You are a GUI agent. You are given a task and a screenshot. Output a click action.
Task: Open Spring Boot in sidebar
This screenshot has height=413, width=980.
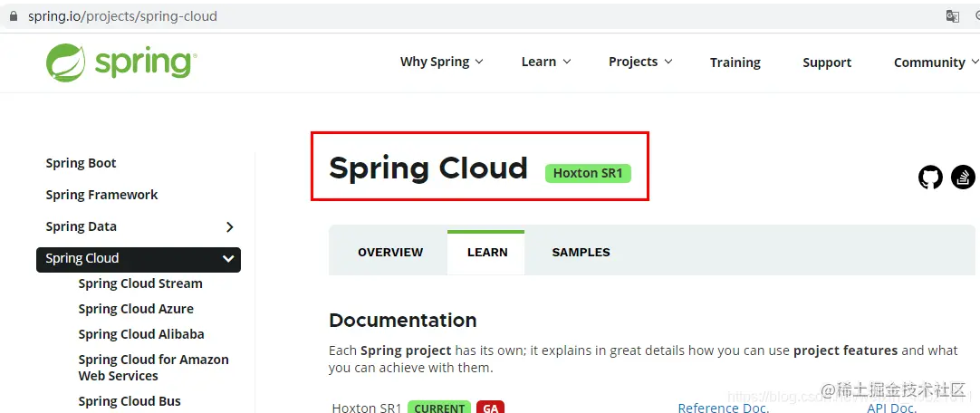point(81,163)
